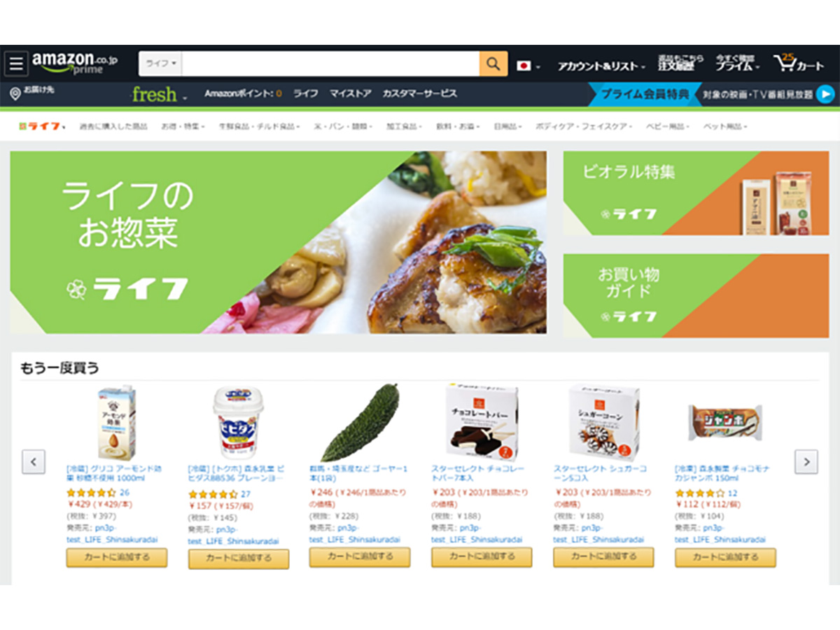Click the ビオラル特集 banner

point(696,193)
